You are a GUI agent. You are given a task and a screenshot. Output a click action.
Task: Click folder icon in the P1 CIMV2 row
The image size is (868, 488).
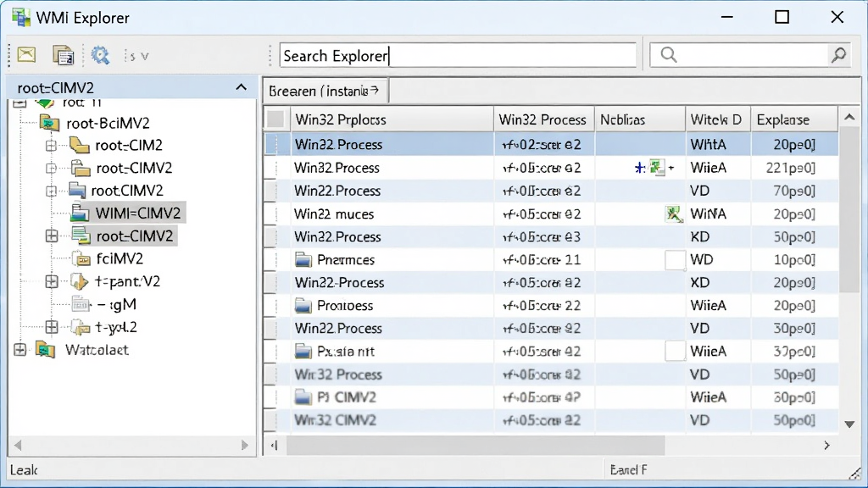(303, 396)
